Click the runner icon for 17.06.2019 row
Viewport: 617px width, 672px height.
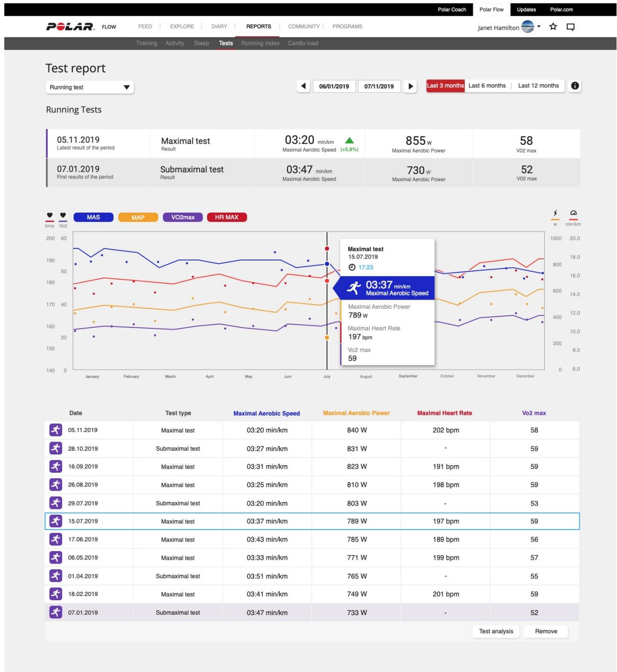click(x=55, y=539)
